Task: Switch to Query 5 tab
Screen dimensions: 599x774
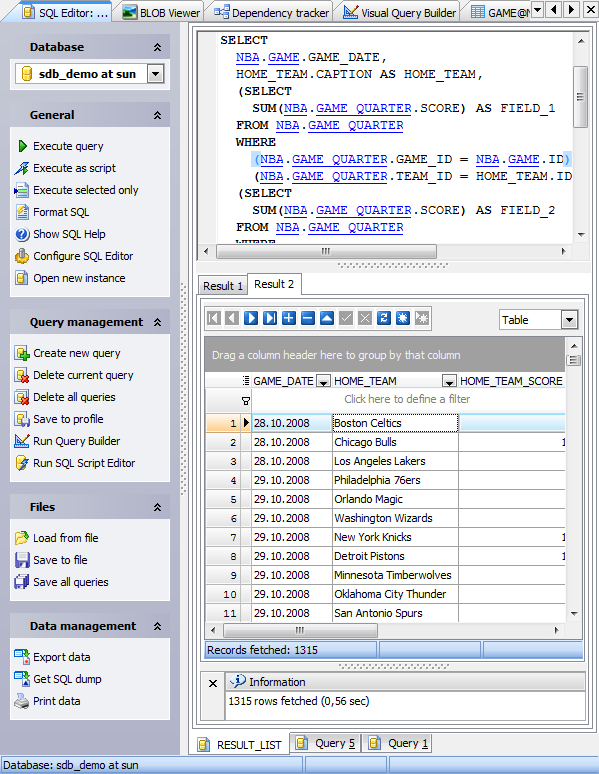Action: pos(326,743)
